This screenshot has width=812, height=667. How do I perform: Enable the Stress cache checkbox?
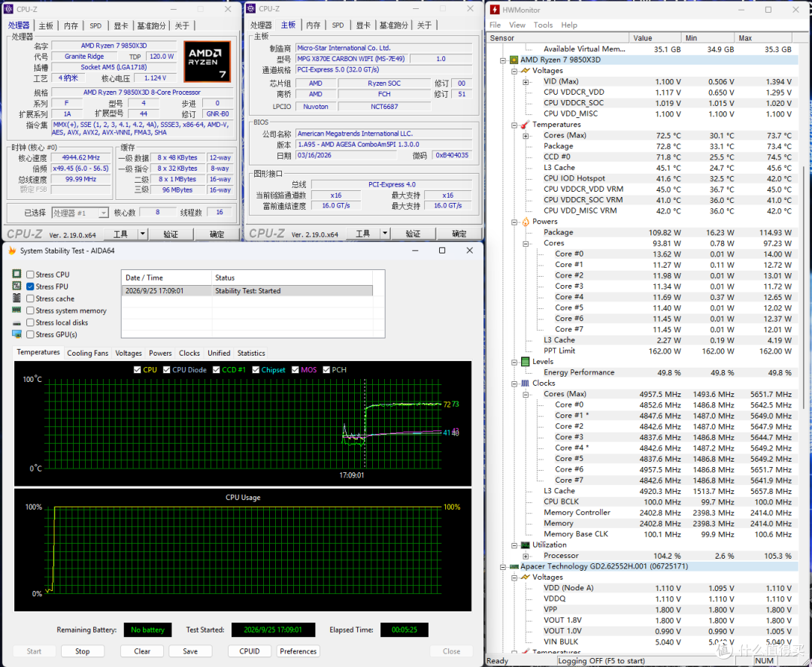30,299
